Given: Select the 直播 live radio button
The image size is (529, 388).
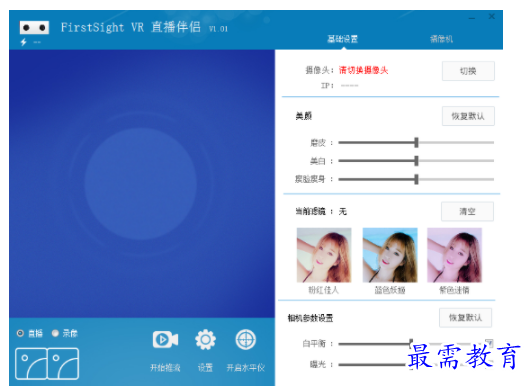Looking at the screenshot, I should click(x=20, y=333).
